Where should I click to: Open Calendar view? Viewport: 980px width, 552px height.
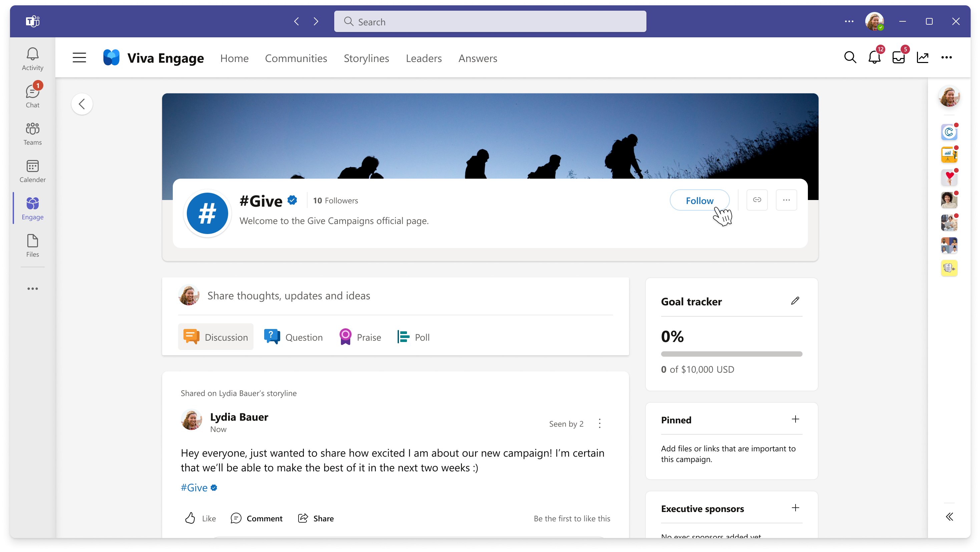32,171
